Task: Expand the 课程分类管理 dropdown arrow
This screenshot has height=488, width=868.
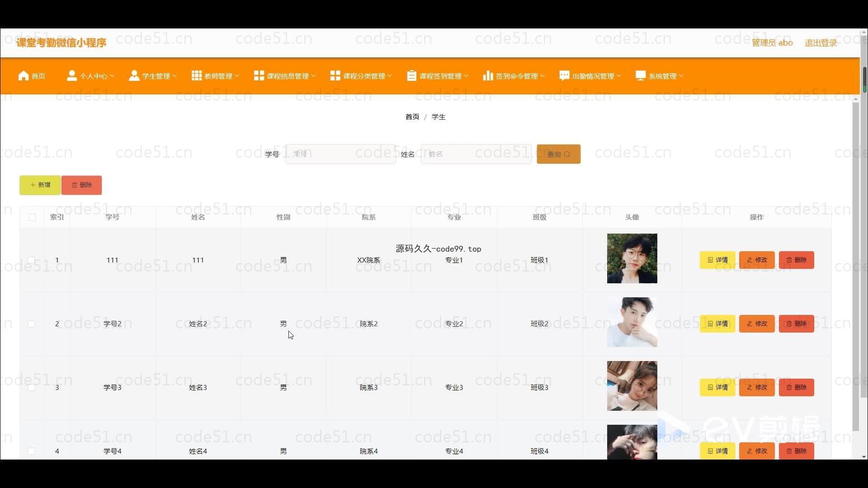Action: [x=390, y=76]
